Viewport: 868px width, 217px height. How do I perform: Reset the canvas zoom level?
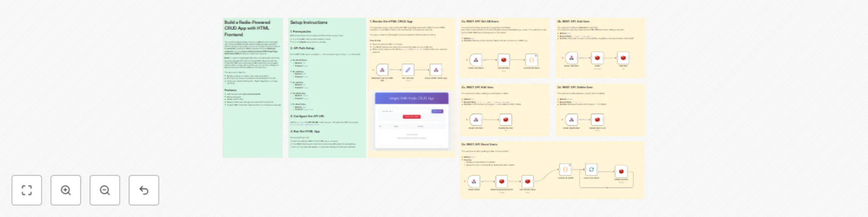pyautogui.click(x=144, y=190)
